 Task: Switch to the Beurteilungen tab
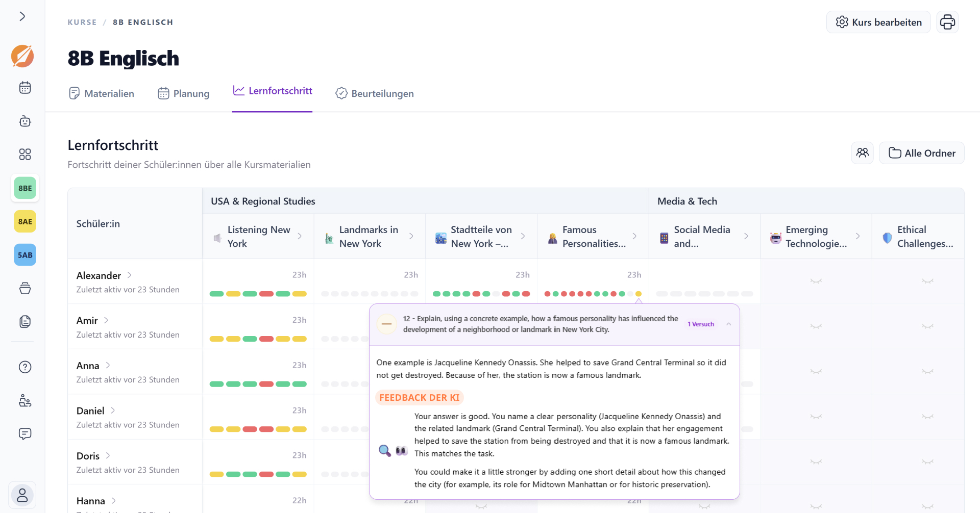pyautogui.click(x=375, y=93)
